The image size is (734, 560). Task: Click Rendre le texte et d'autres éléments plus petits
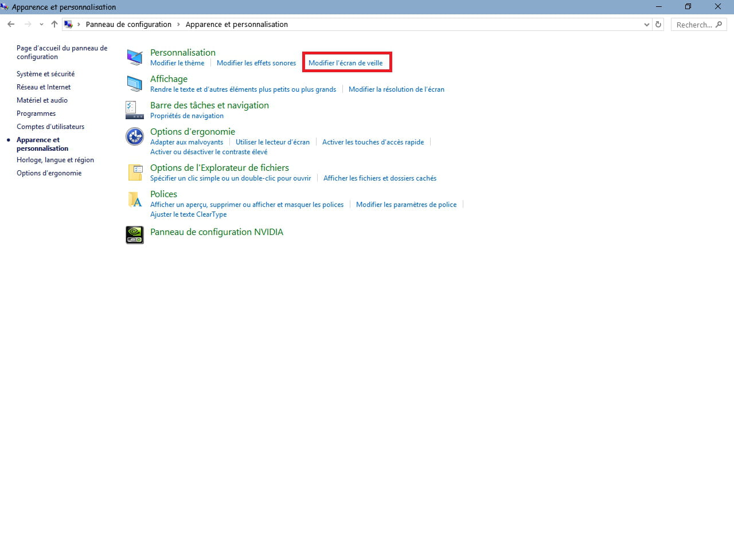coord(243,89)
